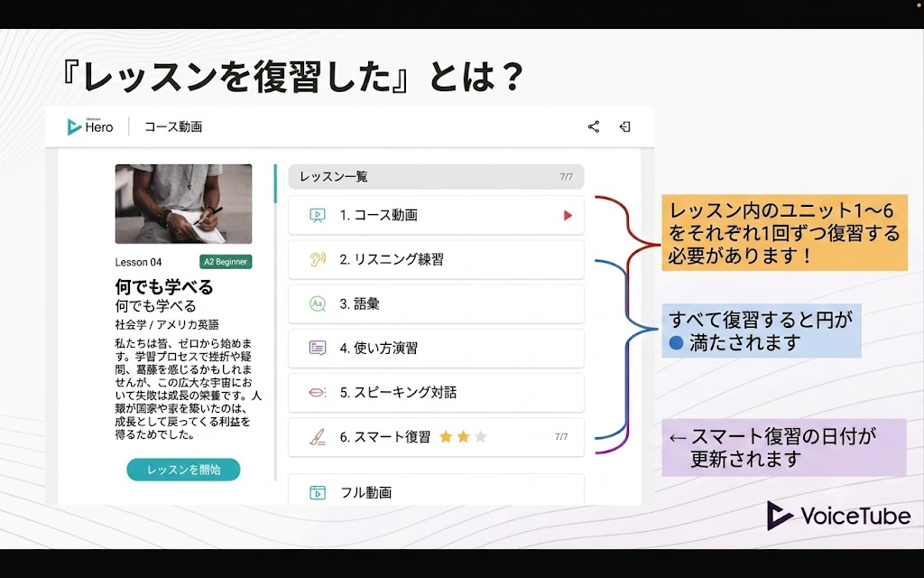The height and width of the screenshot is (578, 924).
Task: Click the フル動画 video icon
Action: pos(317,492)
